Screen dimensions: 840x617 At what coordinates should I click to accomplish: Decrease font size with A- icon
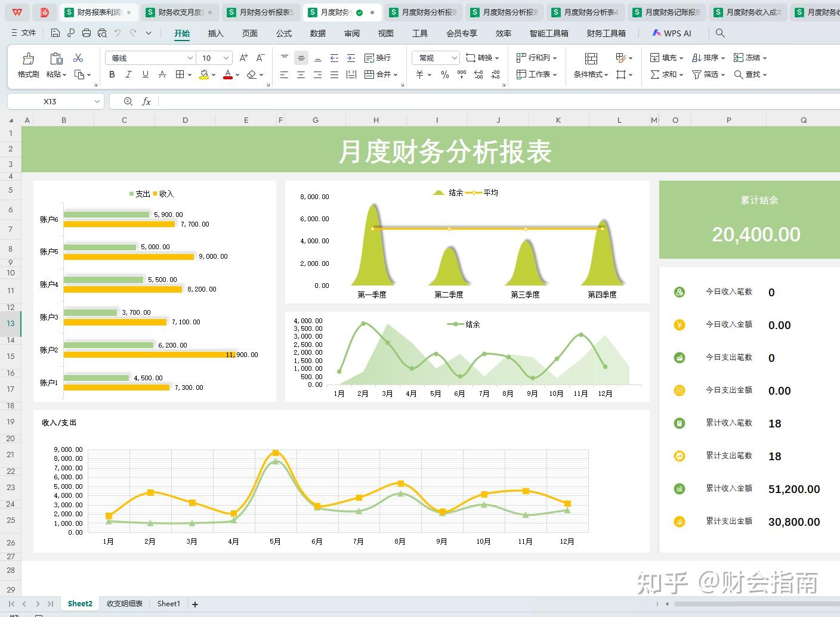coord(260,58)
